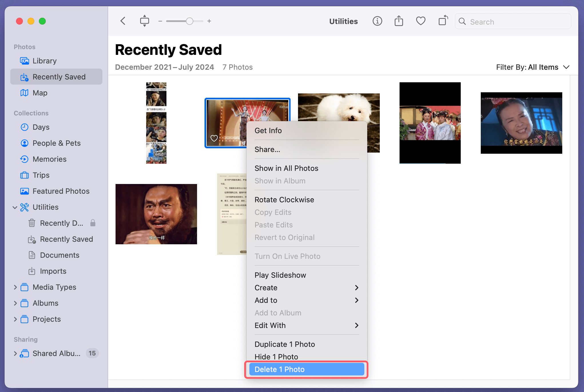The image size is (584, 392).
Task: Open the Trips collection
Action: (41, 175)
